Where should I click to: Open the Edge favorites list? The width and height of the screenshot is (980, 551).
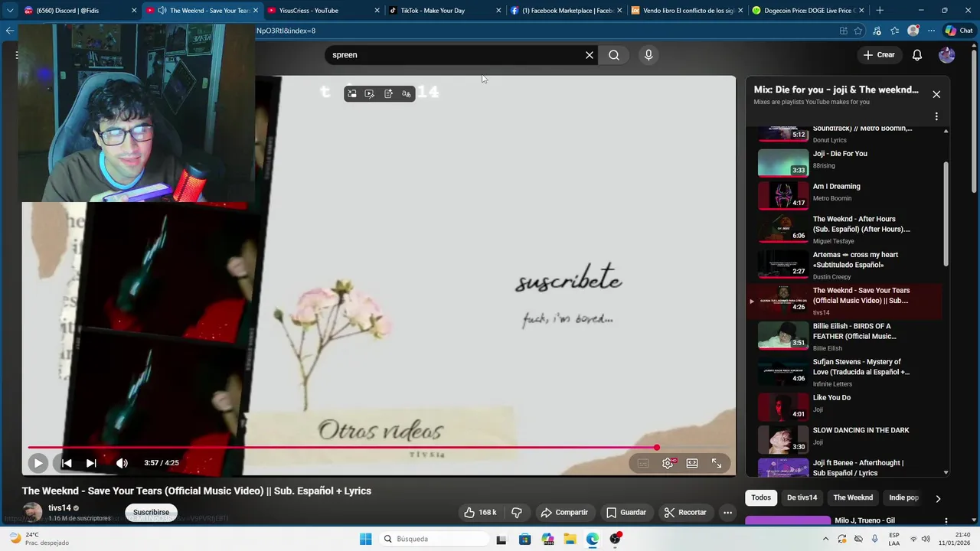[x=895, y=31]
